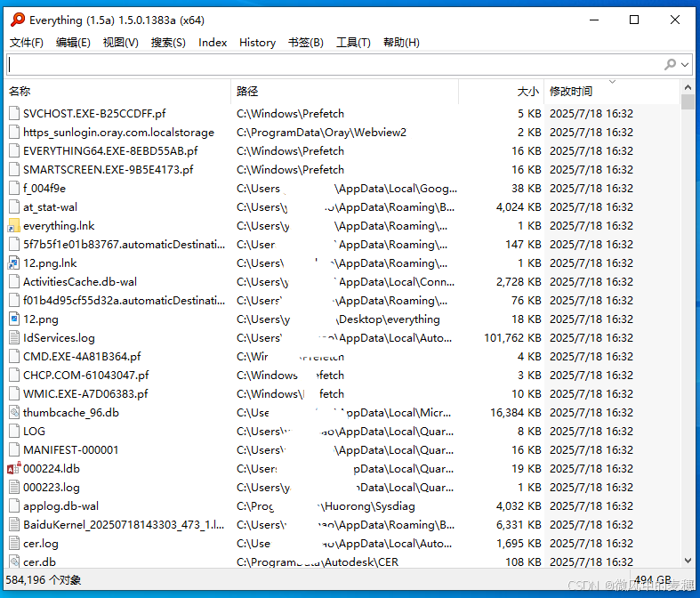Click the log file icon of 000223.log

click(x=14, y=488)
